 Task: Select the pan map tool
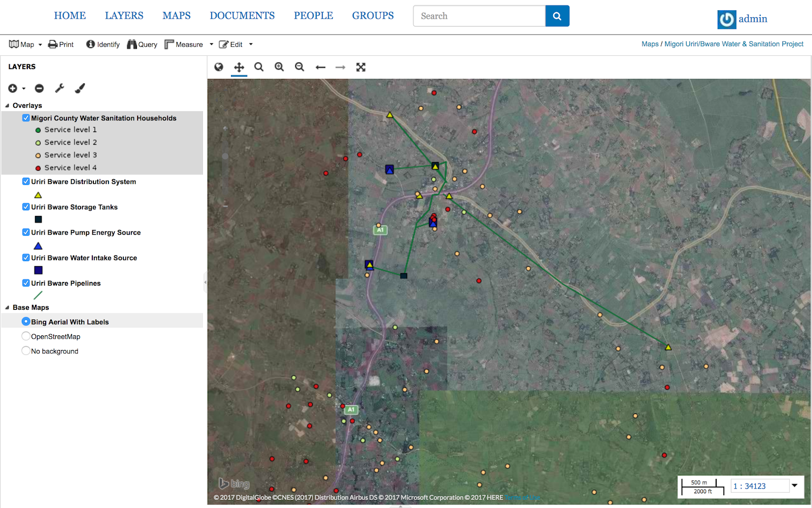click(x=239, y=67)
